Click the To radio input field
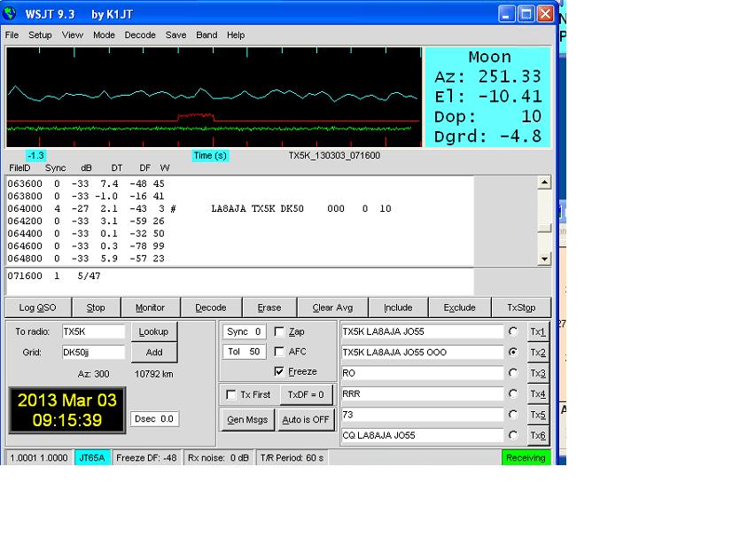This screenshot has width=748, height=560. click(x=94, y=331)
